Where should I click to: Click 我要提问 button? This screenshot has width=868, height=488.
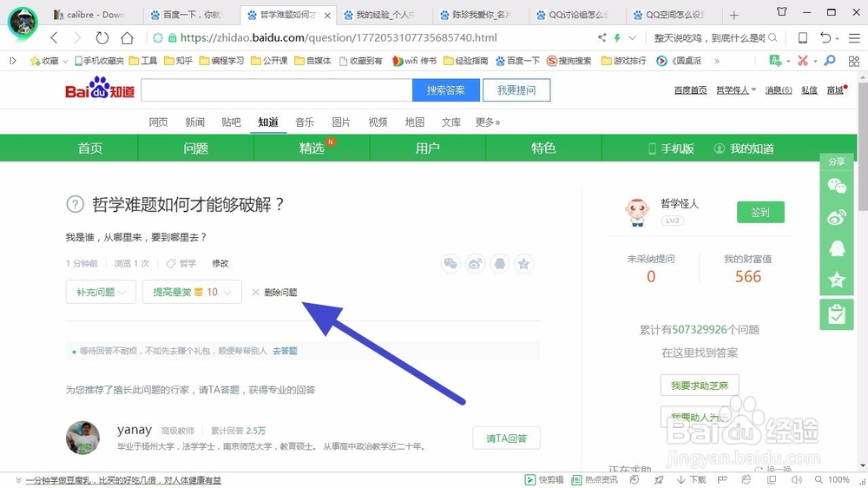(x=516, y=90)
